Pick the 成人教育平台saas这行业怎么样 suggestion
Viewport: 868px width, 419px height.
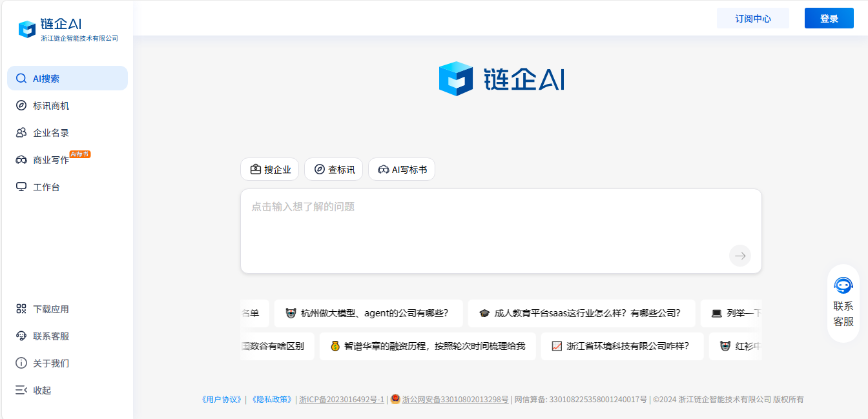click(582, 313)
